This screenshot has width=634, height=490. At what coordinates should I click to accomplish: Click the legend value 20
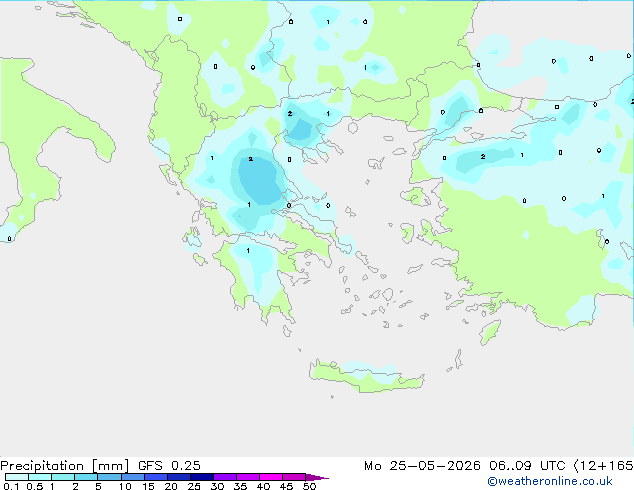[x=171, y=486]
